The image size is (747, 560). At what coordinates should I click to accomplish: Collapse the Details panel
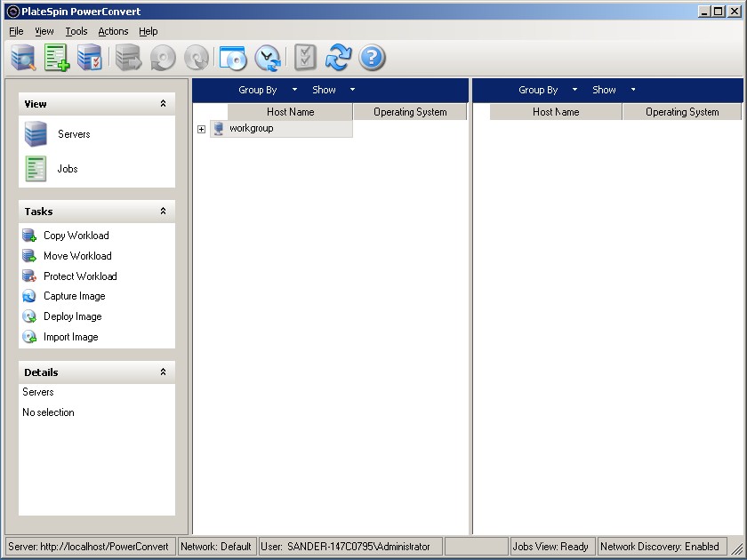pyautogui.click(x=163, y=372)
